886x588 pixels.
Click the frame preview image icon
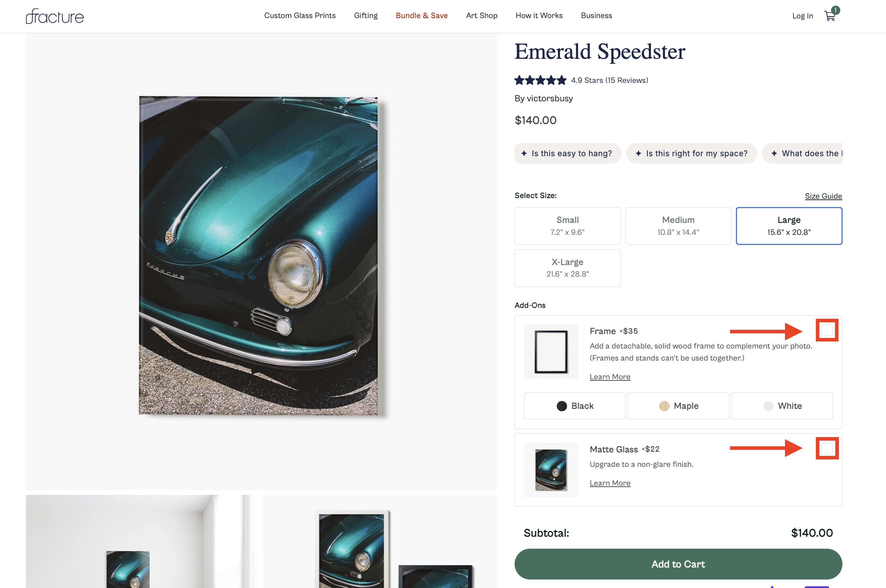[x=551, y=351]
